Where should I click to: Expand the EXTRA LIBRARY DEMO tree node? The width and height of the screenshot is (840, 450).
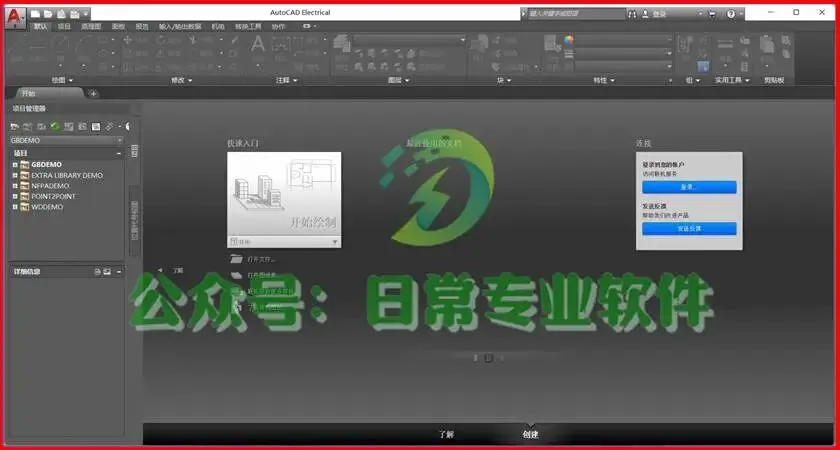[15, 176]
